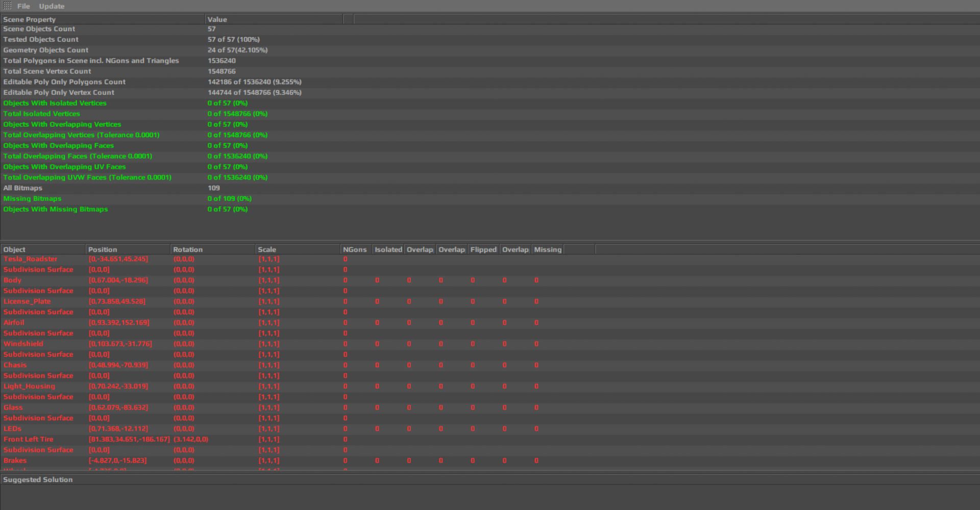Click the Value column header

click(x=274, y=19)
